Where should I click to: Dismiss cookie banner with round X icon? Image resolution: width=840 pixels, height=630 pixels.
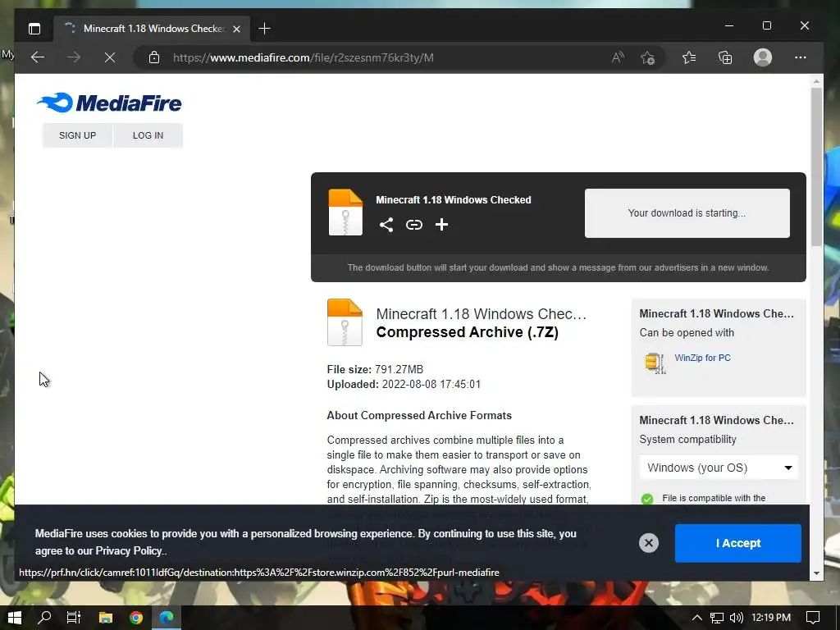click(x=649, y=543)
